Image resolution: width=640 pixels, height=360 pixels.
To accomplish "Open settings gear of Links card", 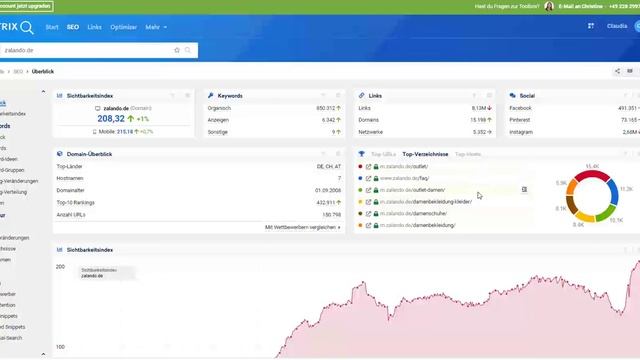I will tap(489, 96).
